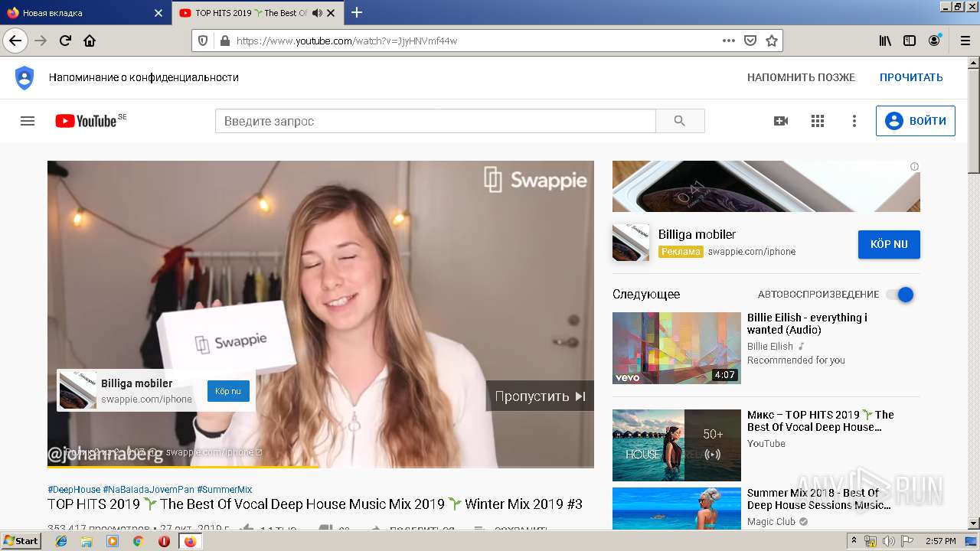Click НАПОМНИТЬ ПОЗЖЕ privacy reminder button
The width and height of the screenshot is (980, 551).
(x=801, y=77)
